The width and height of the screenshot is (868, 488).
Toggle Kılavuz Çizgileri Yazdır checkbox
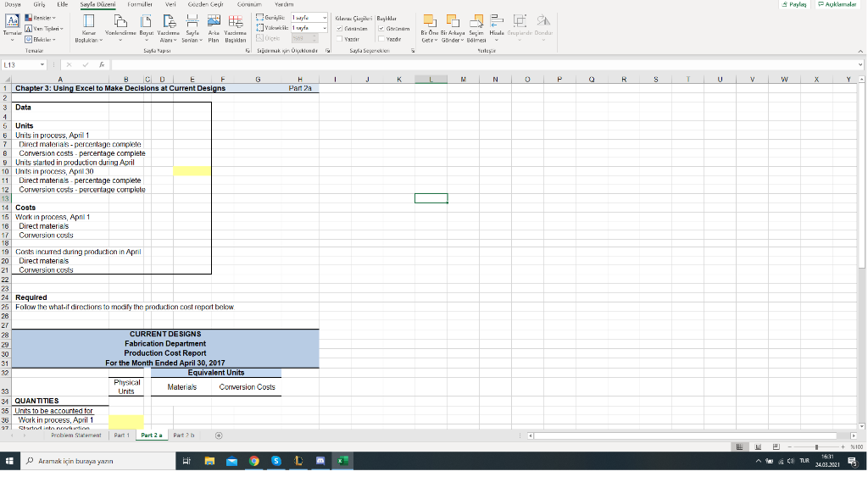coord(339,39)
